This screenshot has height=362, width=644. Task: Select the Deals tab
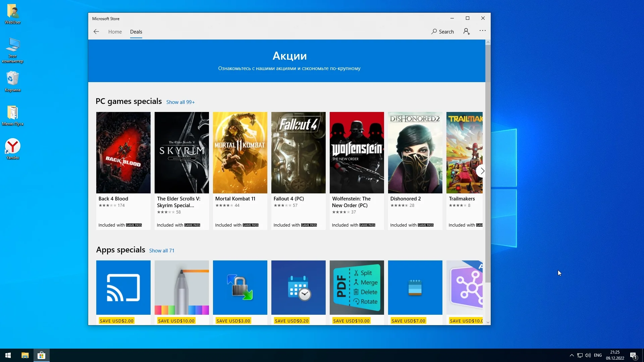136,32
